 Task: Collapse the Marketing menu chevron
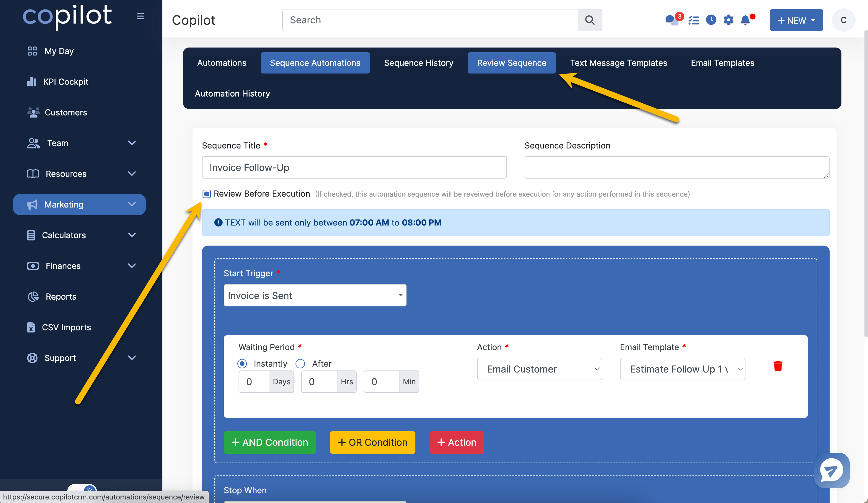pyautogui.click(x=132, y=204)
